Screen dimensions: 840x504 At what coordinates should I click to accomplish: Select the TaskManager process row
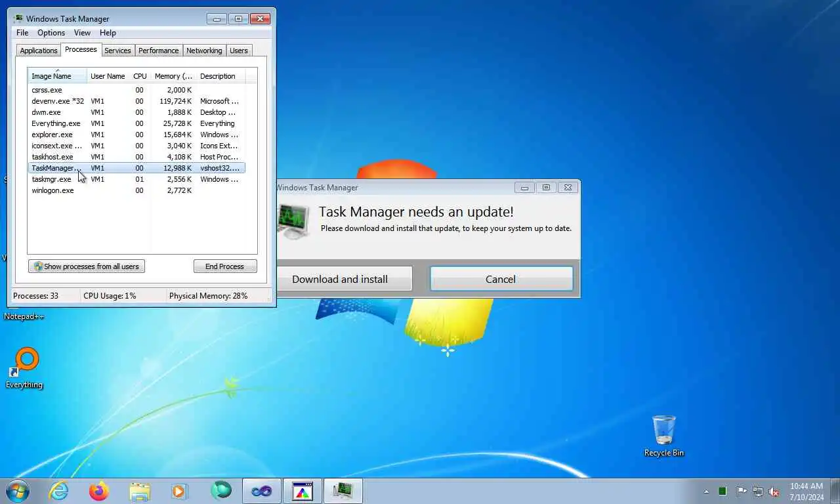(x=136, y=168)
